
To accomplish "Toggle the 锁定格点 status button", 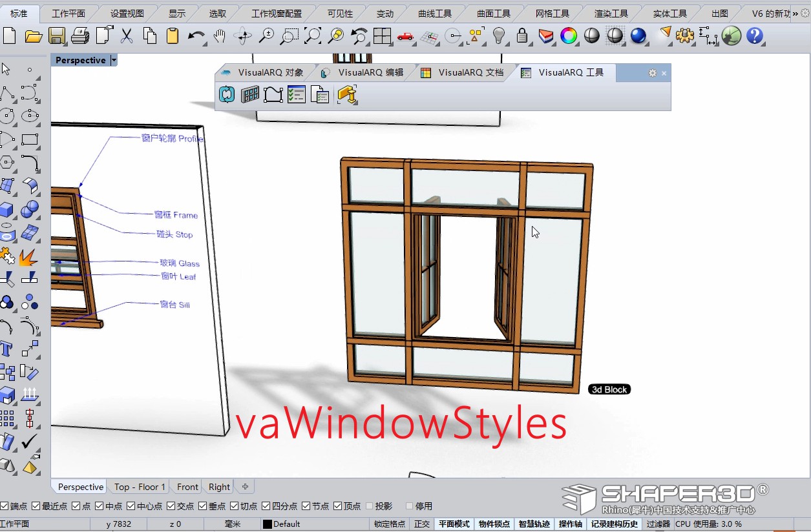I will [390, 524].
